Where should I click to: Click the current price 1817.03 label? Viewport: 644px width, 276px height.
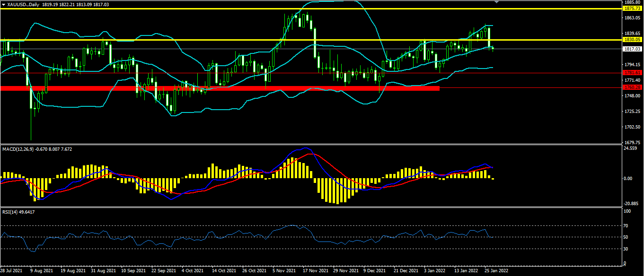point(632,49)
